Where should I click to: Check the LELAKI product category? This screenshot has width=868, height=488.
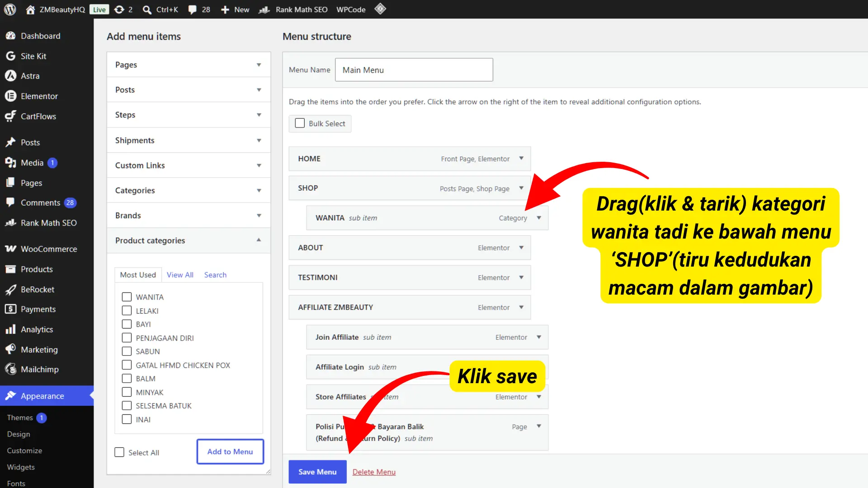[x=127, y=310]
